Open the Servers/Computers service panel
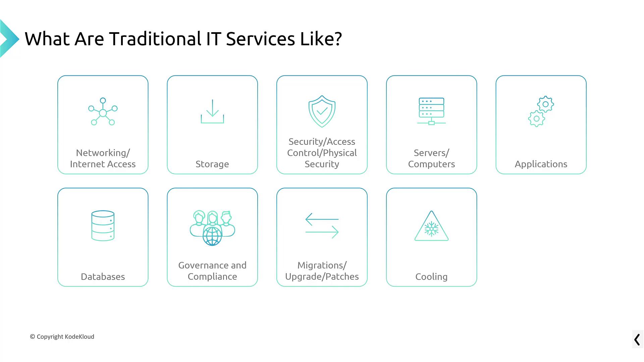 431,124
